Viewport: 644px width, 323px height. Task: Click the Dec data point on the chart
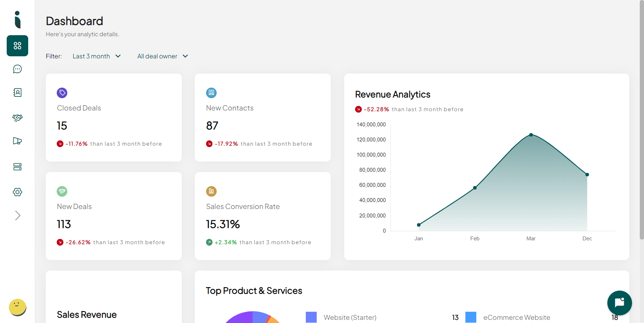pyautogui.click(x=587, y=175)
